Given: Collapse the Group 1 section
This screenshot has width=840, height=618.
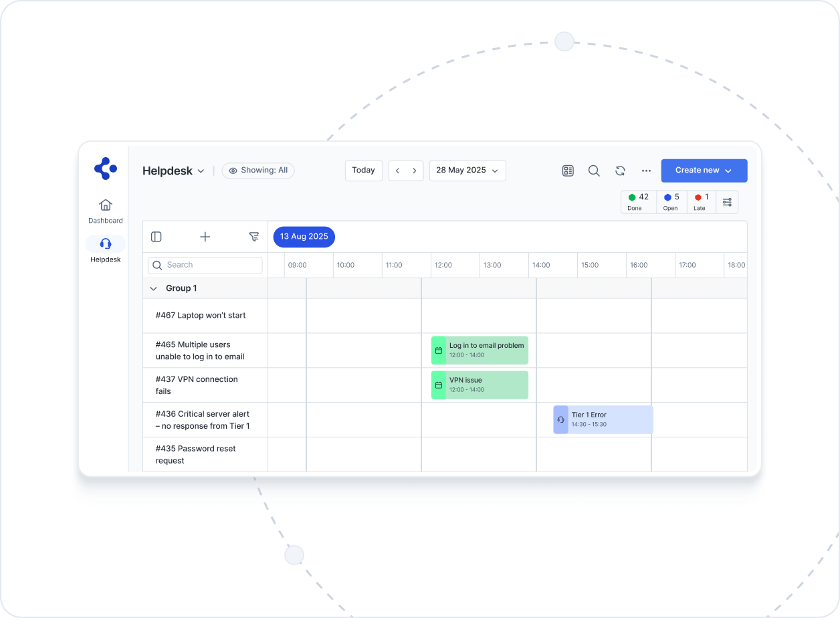Looking at the screenshot, I should coord(153,288).
